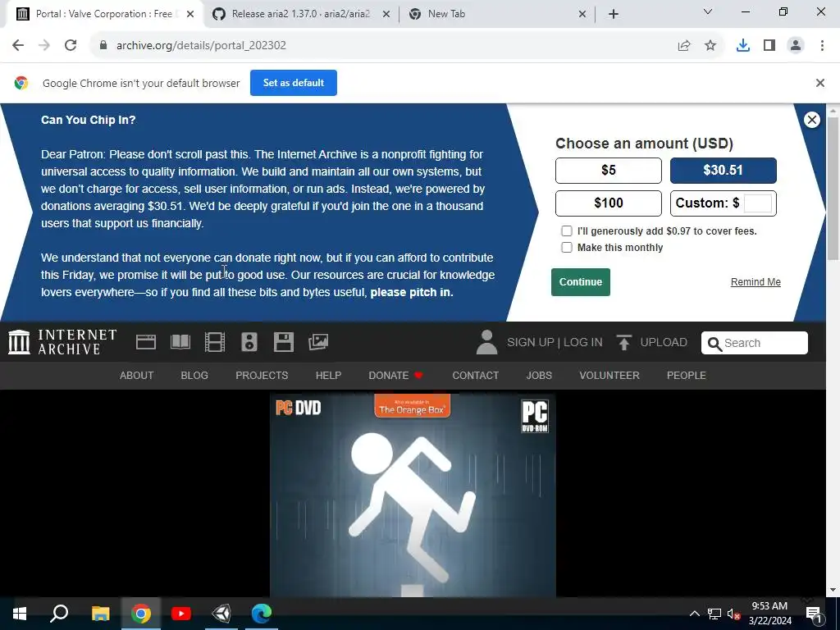Open the JOBS menu item
Screen dimensions: 840x630
tap(539, 376)
